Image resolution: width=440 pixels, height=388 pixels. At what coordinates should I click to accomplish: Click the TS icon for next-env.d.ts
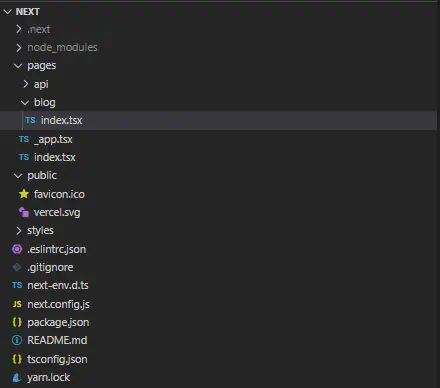point(17,285)
